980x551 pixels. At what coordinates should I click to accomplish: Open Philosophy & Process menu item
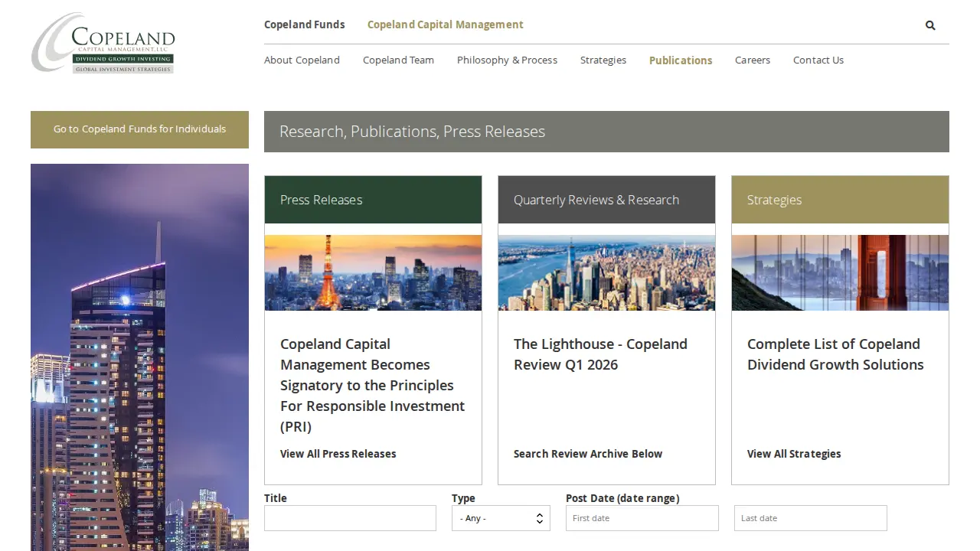click(x=507, y=60)
